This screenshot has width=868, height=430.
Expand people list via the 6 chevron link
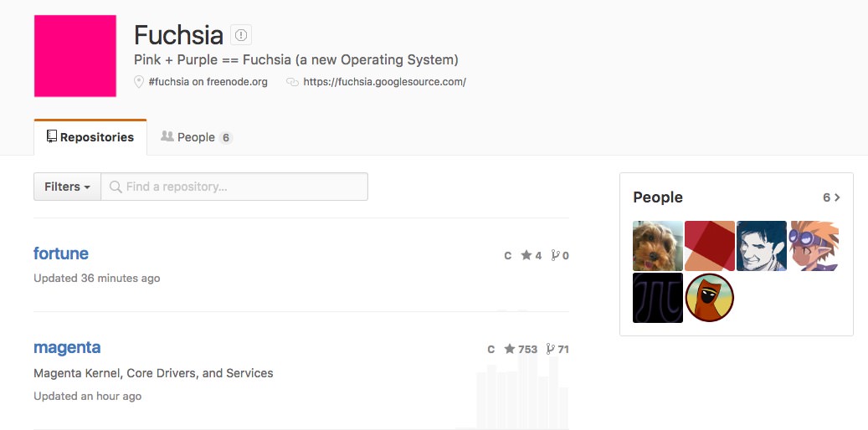[831, 197]
